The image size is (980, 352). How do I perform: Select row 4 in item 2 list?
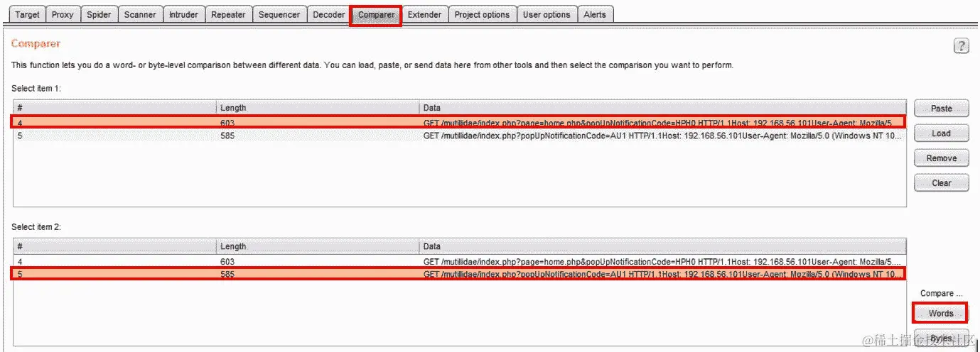point(459,261)
